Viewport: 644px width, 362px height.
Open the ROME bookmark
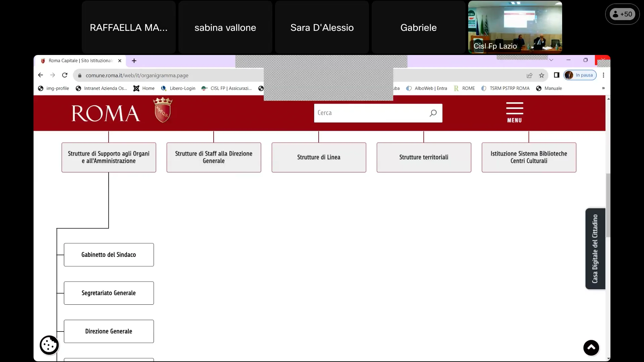click(465, 88)
